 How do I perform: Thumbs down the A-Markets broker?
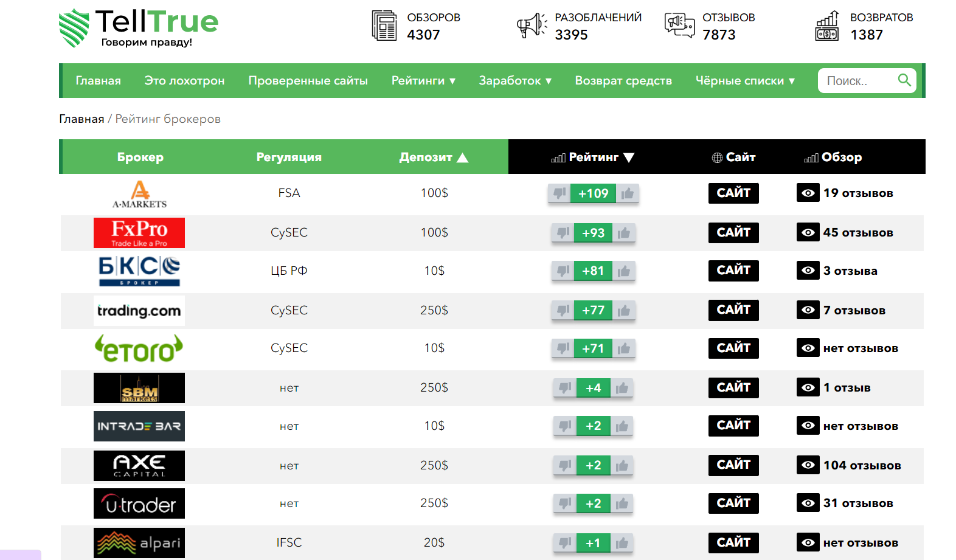click(559, 193)
